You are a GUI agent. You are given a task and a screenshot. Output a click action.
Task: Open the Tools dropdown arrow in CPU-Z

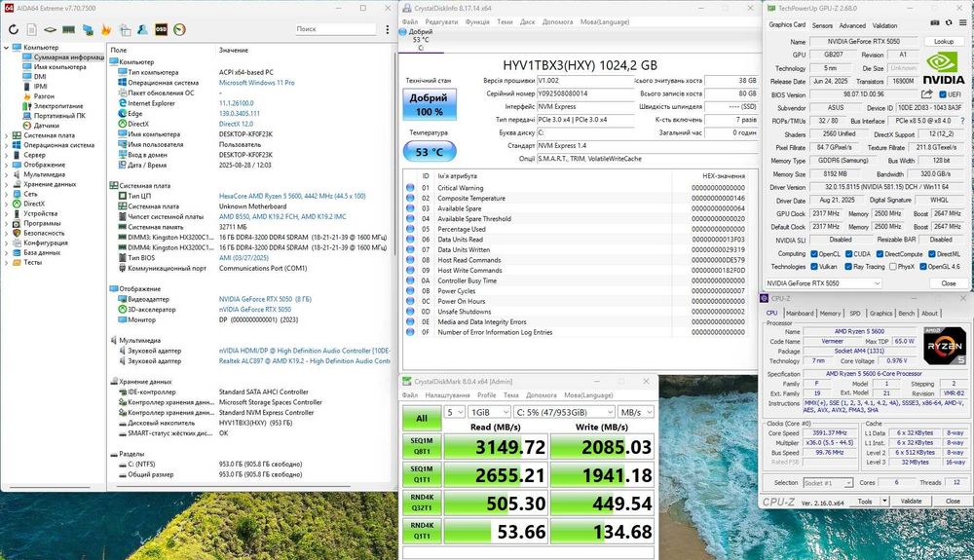click(884, 501)
